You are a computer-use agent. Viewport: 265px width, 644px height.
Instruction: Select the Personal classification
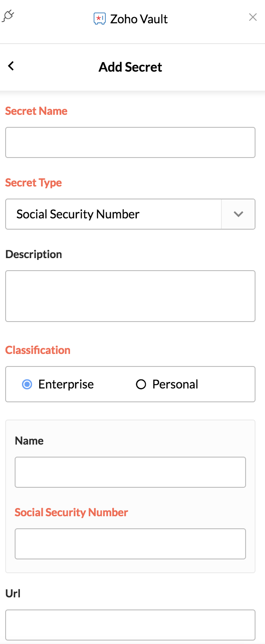coord(167,384)
